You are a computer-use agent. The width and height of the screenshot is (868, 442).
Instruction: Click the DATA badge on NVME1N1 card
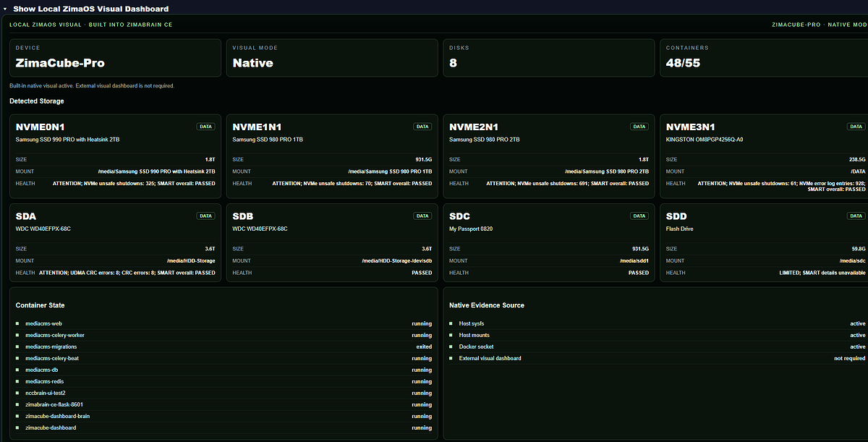pos(422,127)
